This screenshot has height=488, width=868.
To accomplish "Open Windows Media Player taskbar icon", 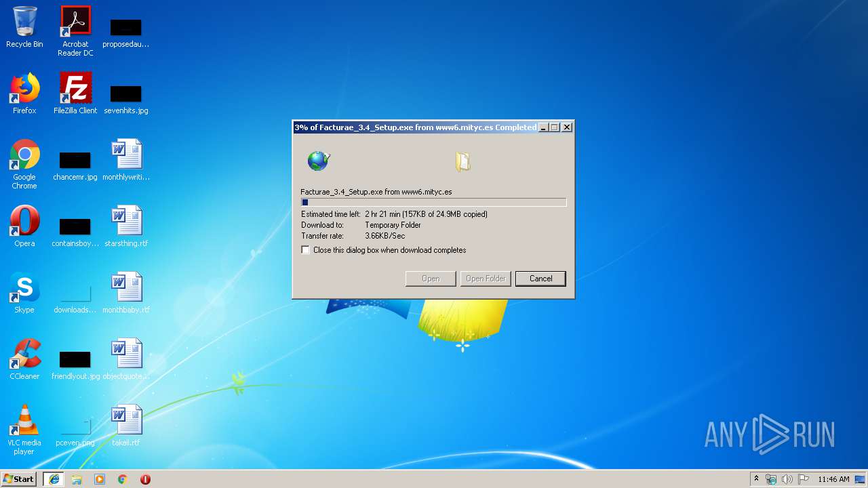I will [x=100, y=479].
